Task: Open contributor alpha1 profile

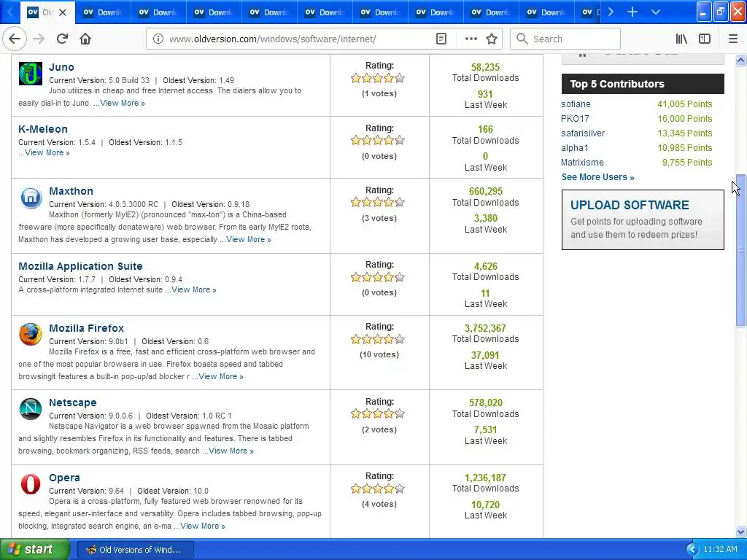Action: click(575, 147)
